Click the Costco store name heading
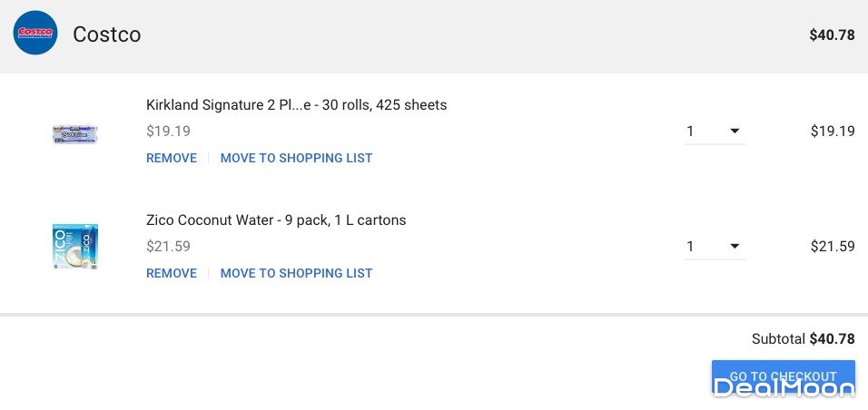 (106, 34)
